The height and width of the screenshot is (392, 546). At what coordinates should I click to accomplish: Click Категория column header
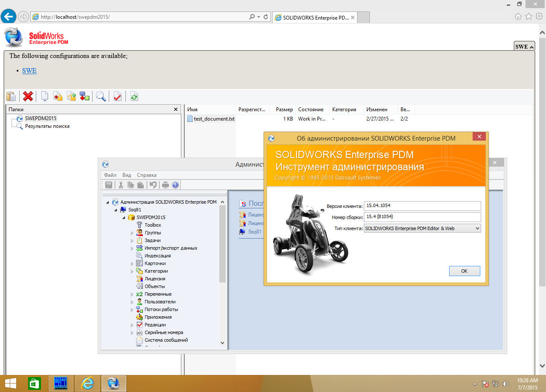click(346, 110)
